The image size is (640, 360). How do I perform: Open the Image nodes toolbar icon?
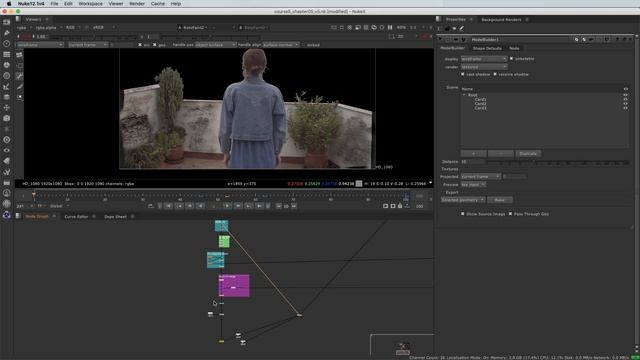[x=7, y=22]
